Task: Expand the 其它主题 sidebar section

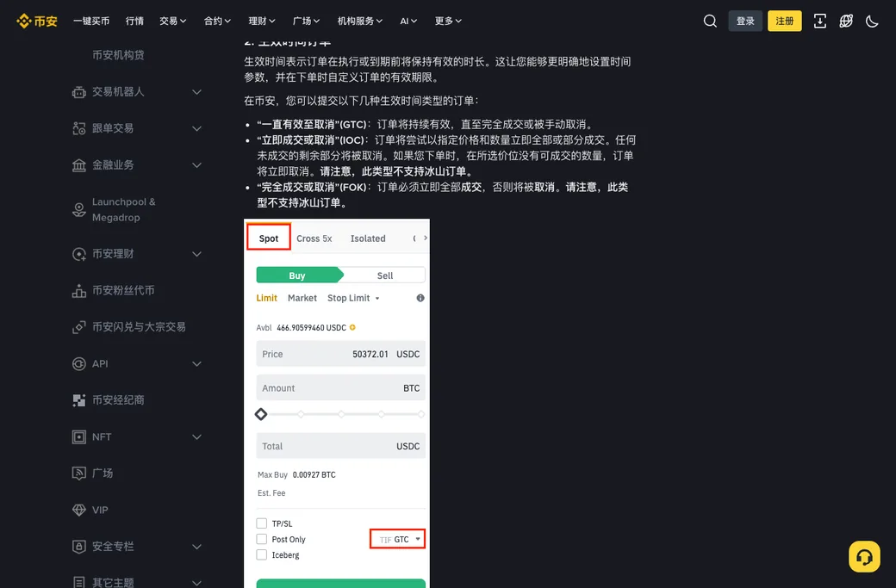Action: point(196,582)
